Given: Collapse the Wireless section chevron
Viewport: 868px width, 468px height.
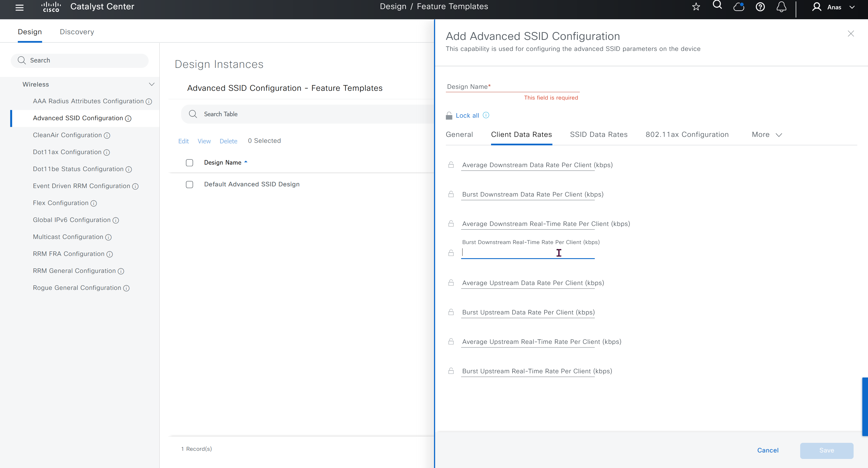Looking at the screenshot, I should [152, 84].
